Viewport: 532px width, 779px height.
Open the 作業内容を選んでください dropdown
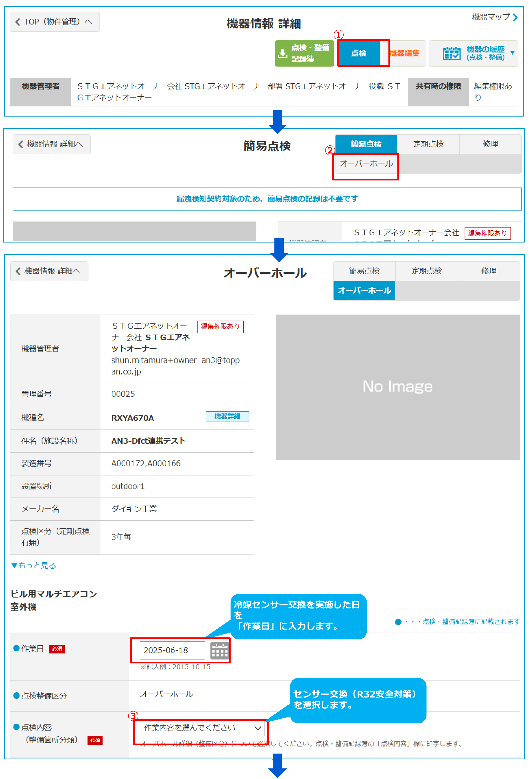[x=202, y=728]
